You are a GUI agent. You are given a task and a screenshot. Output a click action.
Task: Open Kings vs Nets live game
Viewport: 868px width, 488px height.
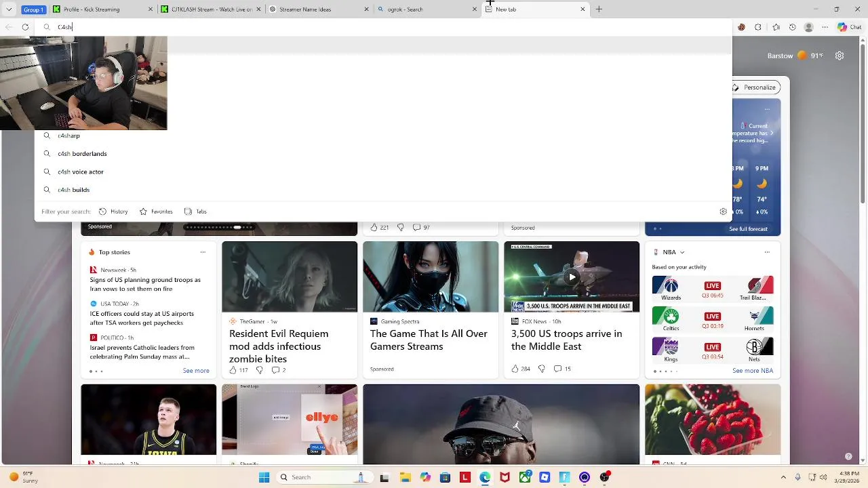point(712,350)
